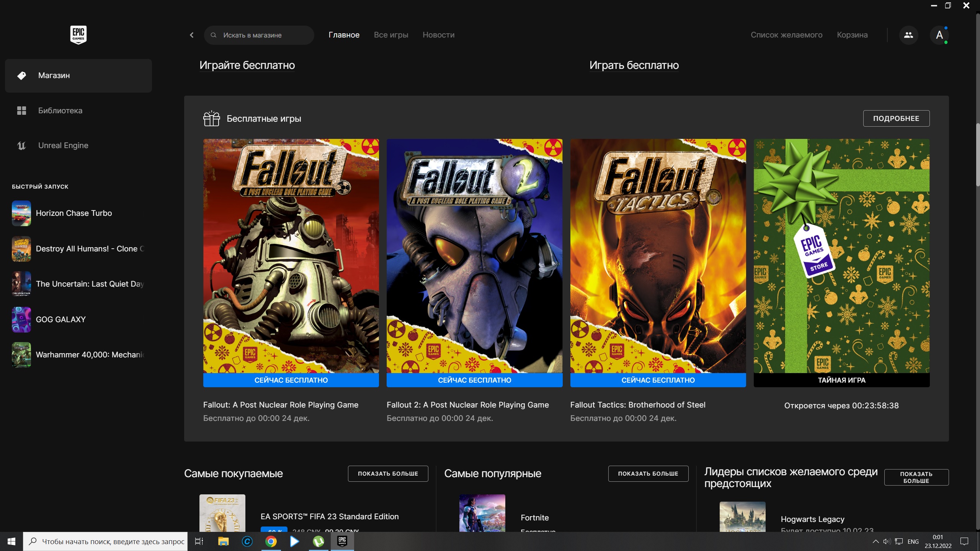This screenshot has height=551, width=980.
Task: Open Библиотека library in sidebar
Action: [x=60, y=111]
